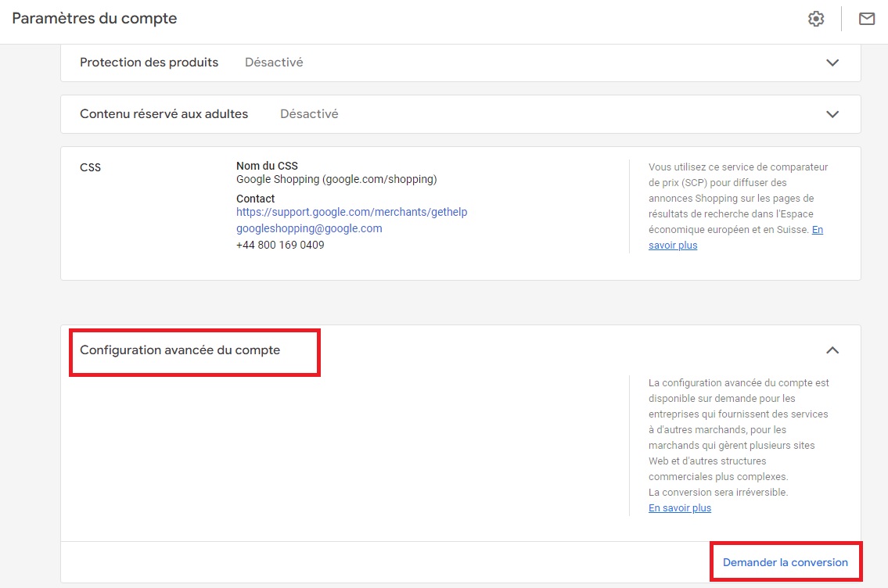This screenshot has height=588, width=888.
Task: Click the Contenu réservé aux adultes dropdown arrow
Action: click(x=833, y=113)
